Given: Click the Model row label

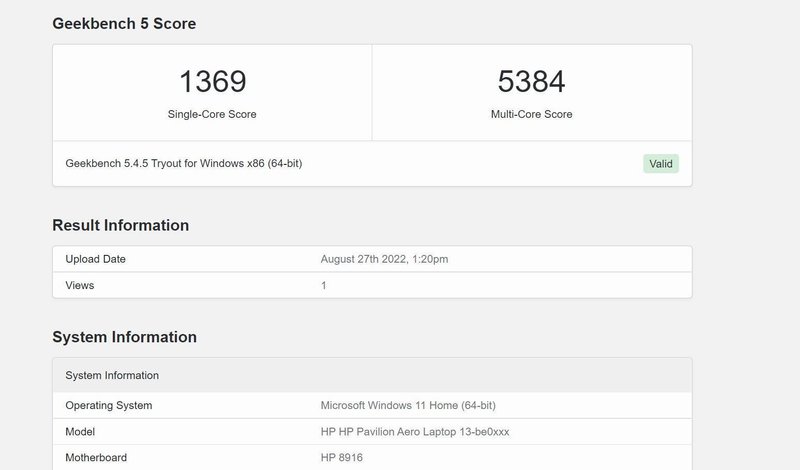Looking at the screenshot, I should [x=80, y=432].
